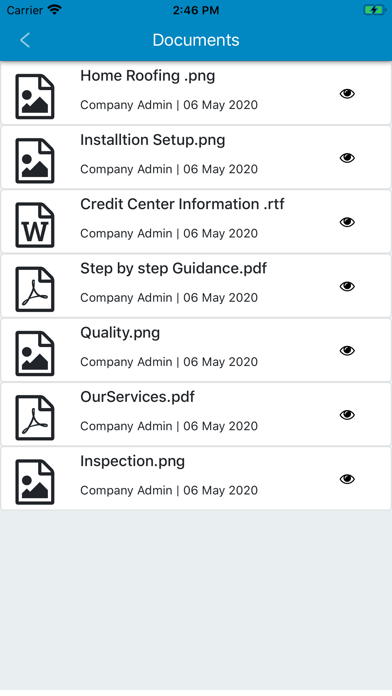Preview Step by step Guidance.pdf via eye icon
Image resolution: width=392 pixels, height=696 pixels.
347,286
